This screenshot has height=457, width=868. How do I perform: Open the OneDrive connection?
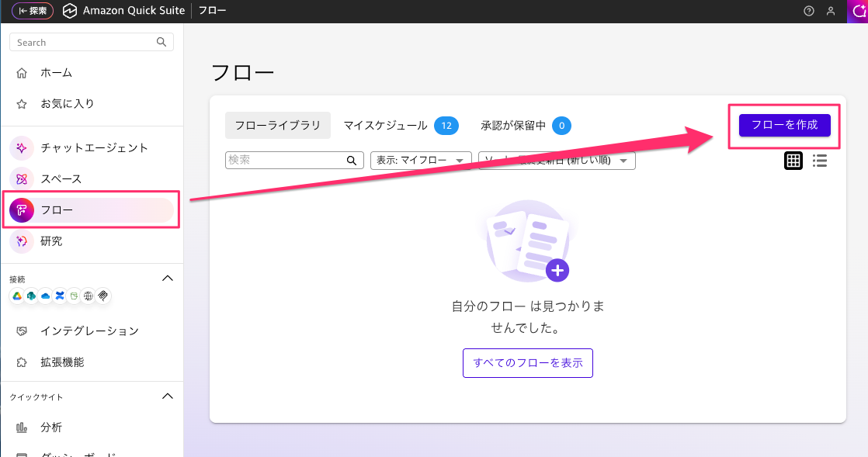(x=45, y=296)
